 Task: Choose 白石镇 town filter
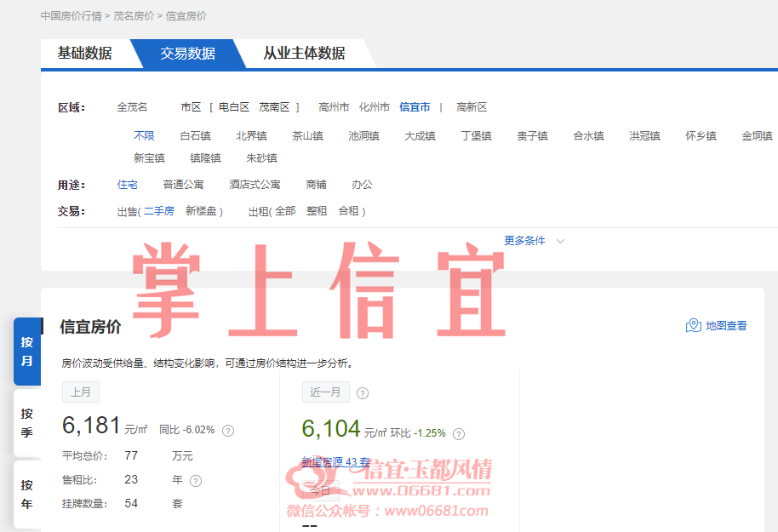coord(196,136)
